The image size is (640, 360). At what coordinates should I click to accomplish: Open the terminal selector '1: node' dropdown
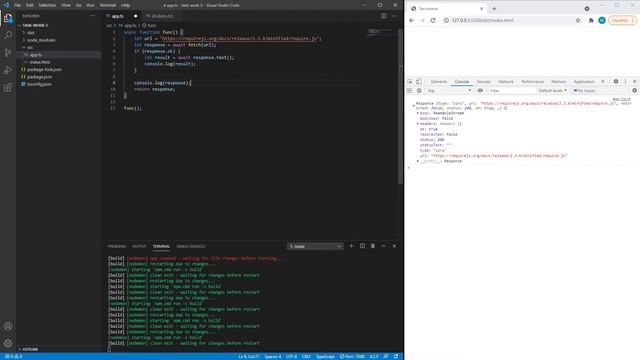tap(315, 247)
